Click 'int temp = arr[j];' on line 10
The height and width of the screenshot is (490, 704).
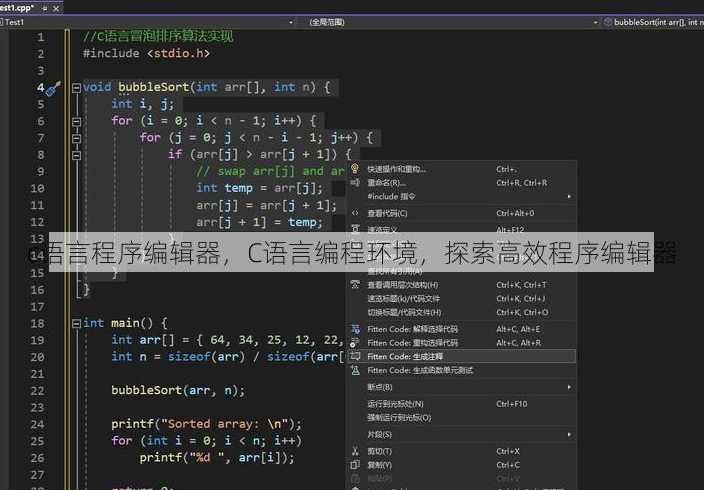[x=259, y=188]
